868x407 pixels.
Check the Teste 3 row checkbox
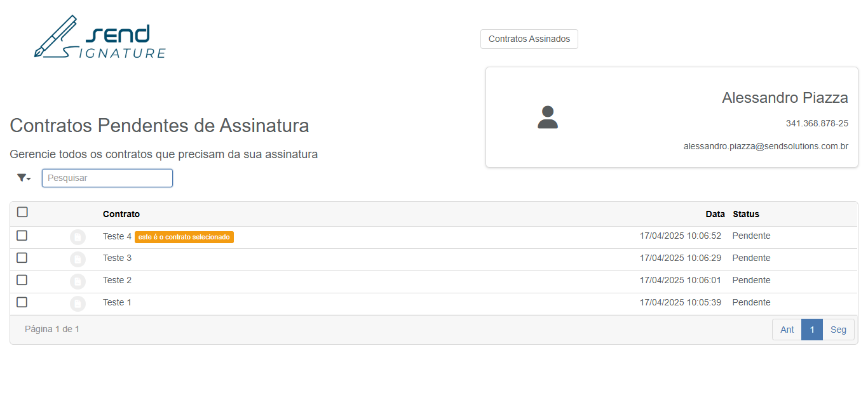pyautogui.click(x=22, y=258)
